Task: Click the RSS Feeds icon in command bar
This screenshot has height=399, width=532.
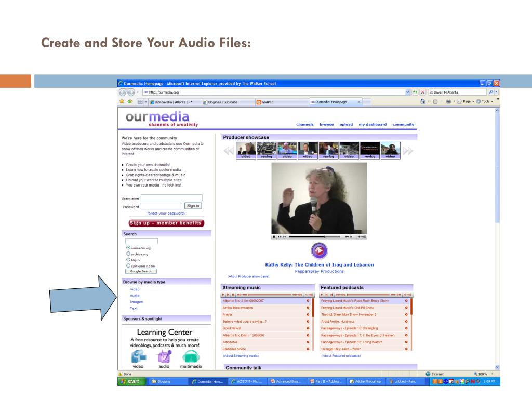Action: point(435,101)
